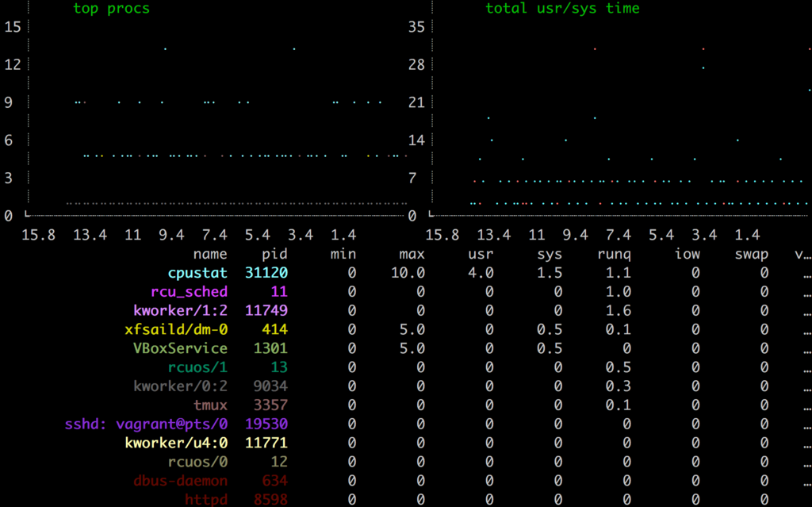This screenshot has width=812, height=507.
Task: Click the kworker/0:2 process name
Action: pyautogui.click(x=180, y=386)
